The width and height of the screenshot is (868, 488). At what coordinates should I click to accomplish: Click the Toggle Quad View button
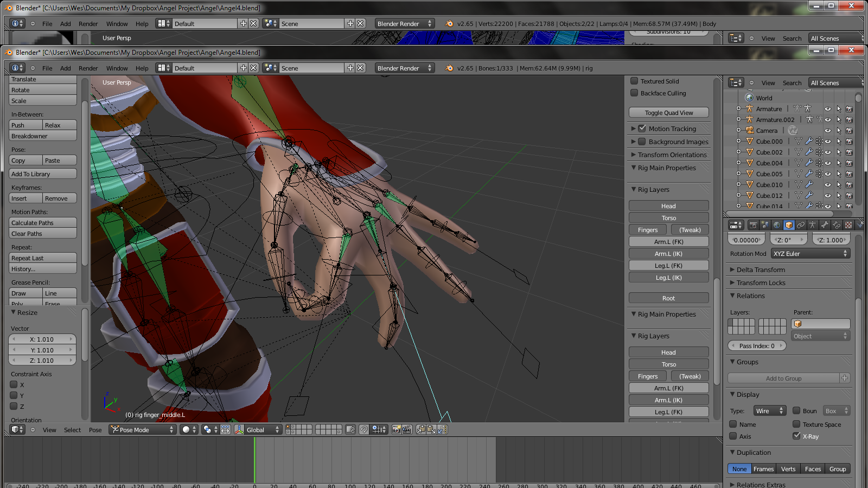coord(669,113)
